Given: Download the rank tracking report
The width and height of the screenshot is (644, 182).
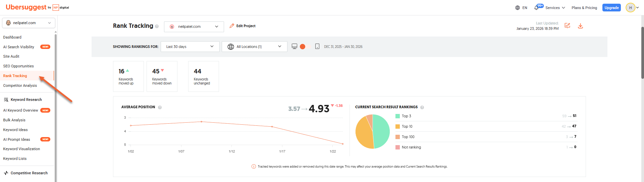Looking at the screenshot, I should 580,26.
